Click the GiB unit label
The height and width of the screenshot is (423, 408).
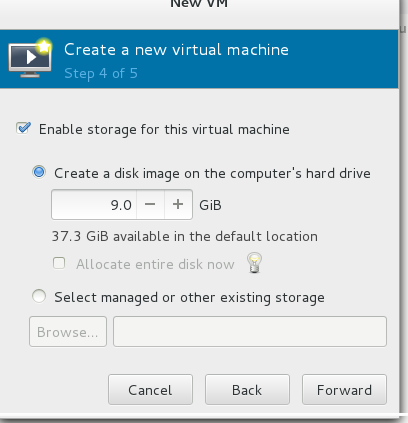point(210,205)
